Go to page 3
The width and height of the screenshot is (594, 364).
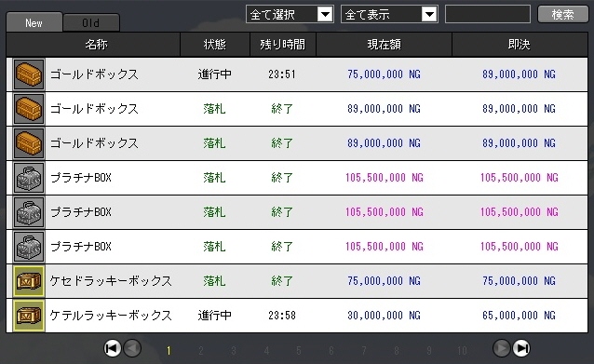[234, 351]
